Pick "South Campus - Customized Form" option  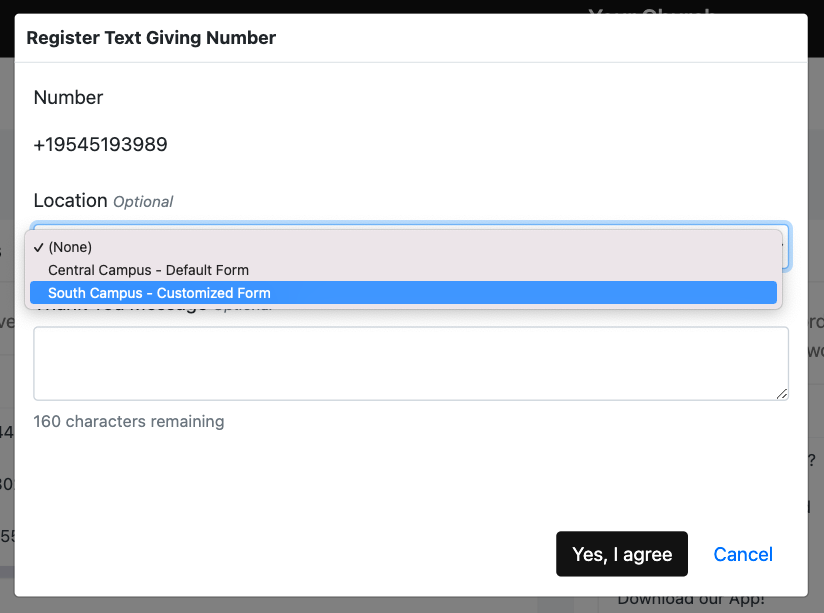coord(159,293)
